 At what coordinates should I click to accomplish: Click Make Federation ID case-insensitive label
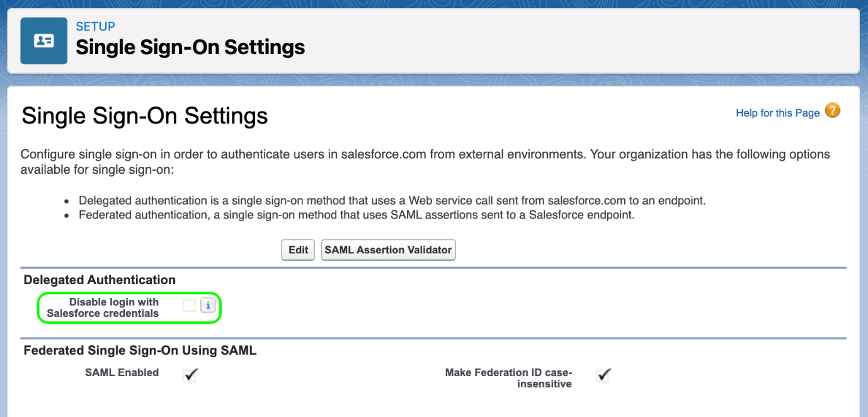pos(508,378)
